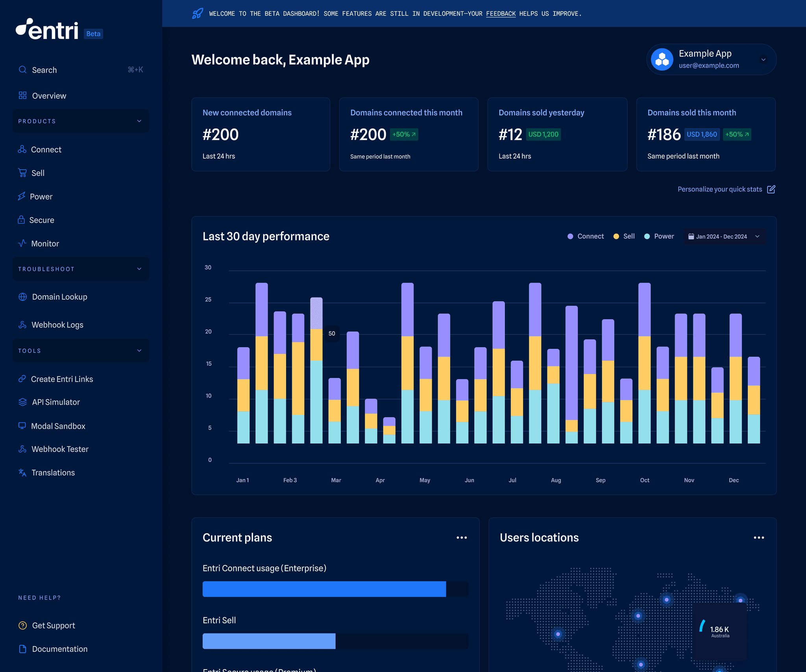Viewport: 806px width, 672px height.
Task: Open Domain Lookup via its globe icon
Action: tap(22, 297)
